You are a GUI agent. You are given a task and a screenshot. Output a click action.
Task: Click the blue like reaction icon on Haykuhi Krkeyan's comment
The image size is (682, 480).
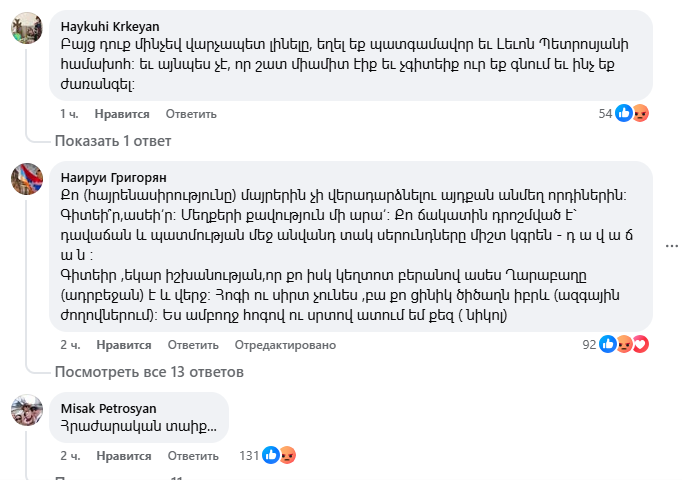click(x=624, y=114)
